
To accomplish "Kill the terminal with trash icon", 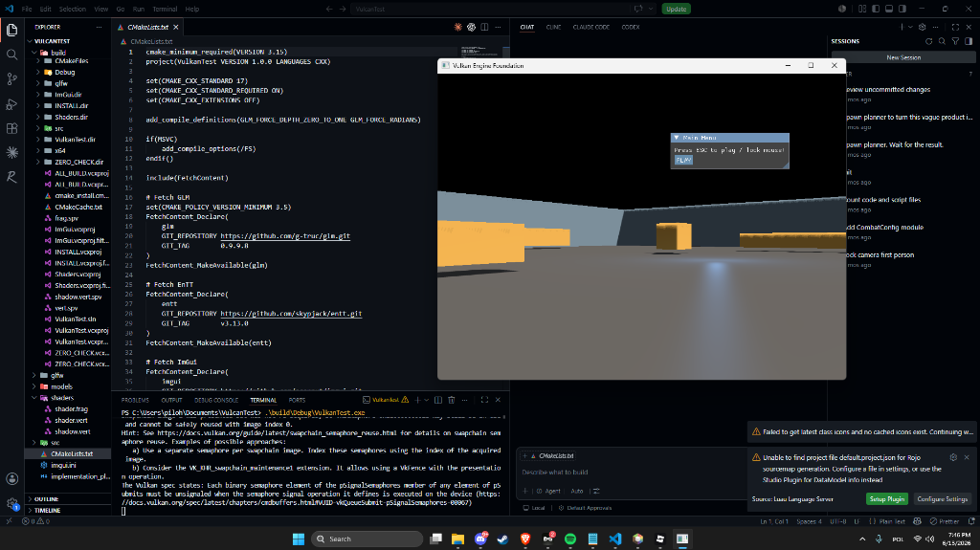I will (x=452, y=400).
